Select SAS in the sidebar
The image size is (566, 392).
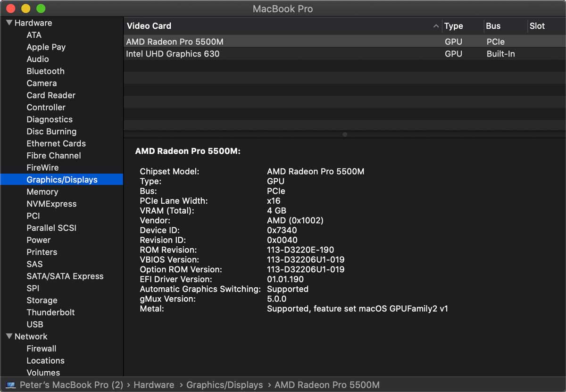(x=34, y=264)
